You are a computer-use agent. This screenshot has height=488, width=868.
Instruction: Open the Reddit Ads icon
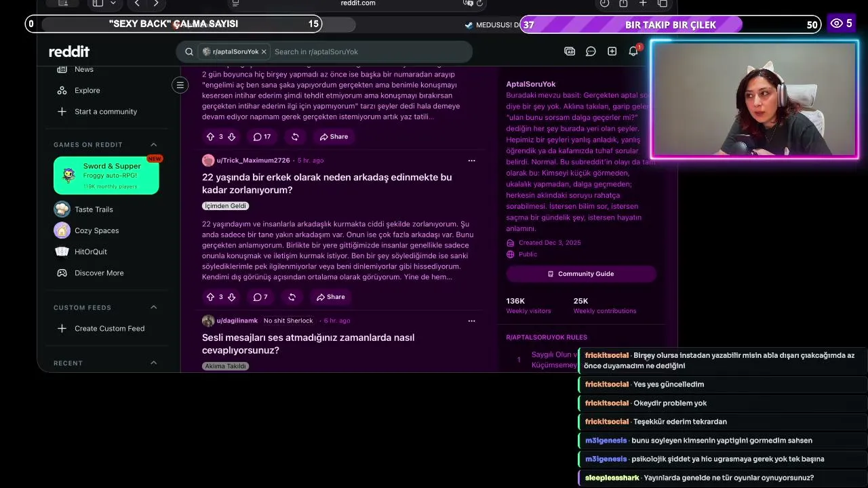570,52
